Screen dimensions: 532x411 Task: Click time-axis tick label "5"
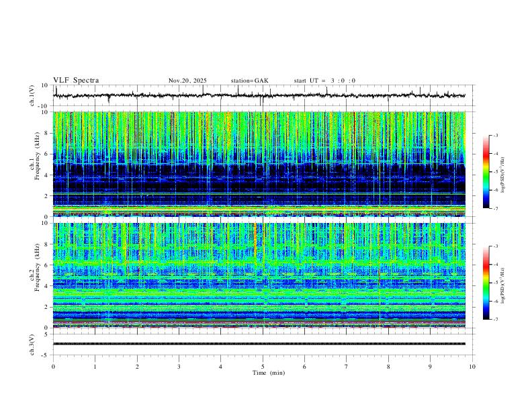coord(263,367)
